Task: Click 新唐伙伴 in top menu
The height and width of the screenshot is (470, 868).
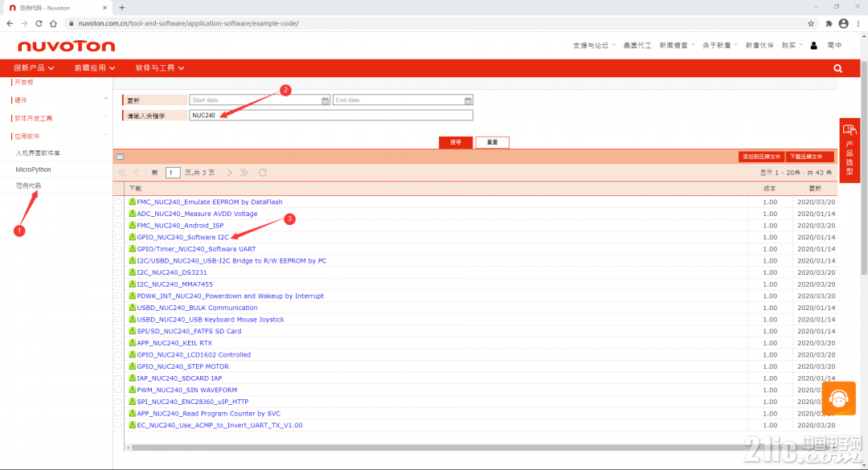Action: [759, 46]
